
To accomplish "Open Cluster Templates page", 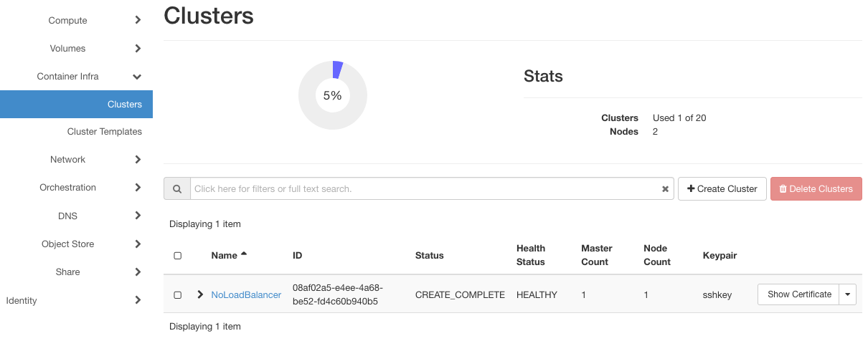I will [105, 132].
